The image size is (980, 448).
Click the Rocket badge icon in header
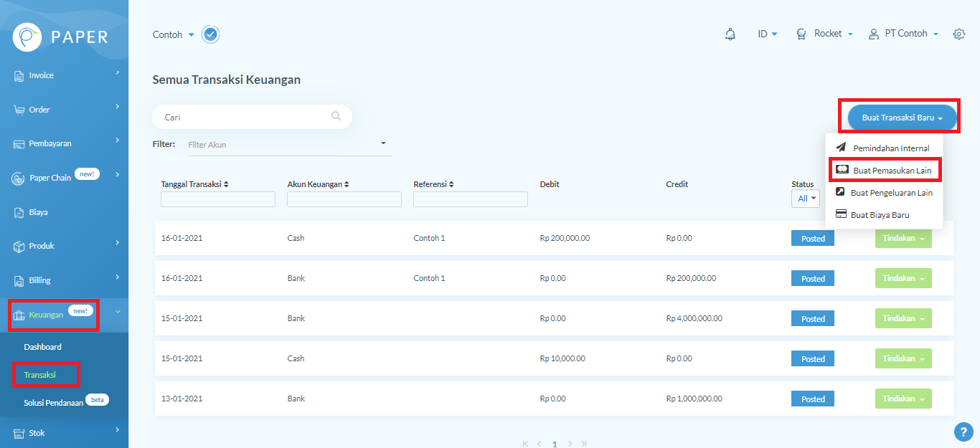801,34
